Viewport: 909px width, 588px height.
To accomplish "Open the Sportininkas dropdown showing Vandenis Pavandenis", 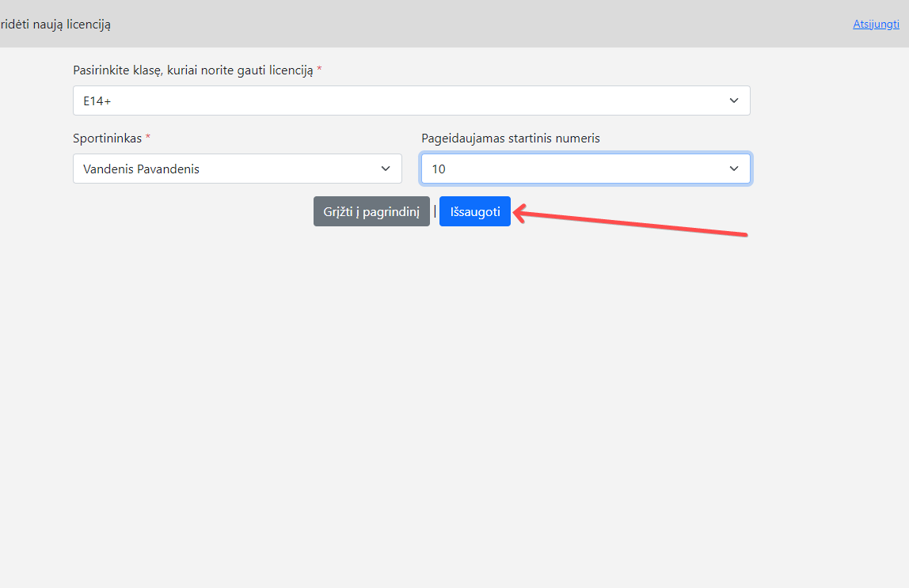I will [237, 169].
